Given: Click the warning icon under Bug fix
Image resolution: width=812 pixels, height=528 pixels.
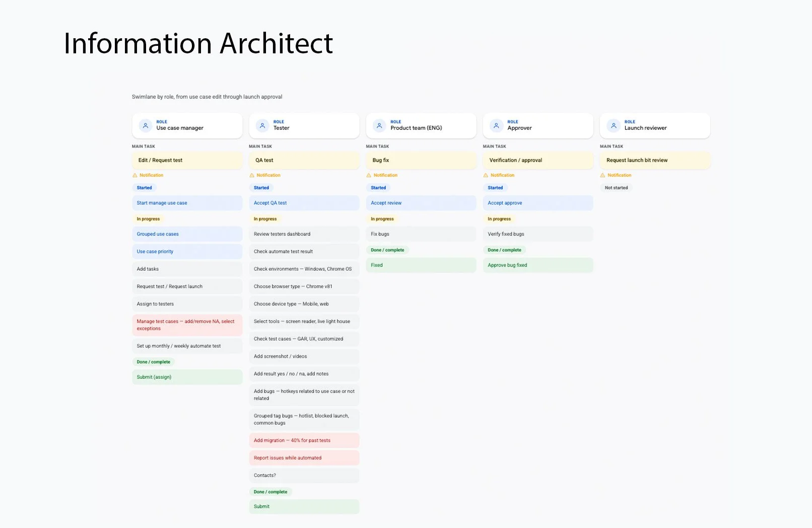Looking at the screenshot, I should pyautogui.click(x=369, y=175).
